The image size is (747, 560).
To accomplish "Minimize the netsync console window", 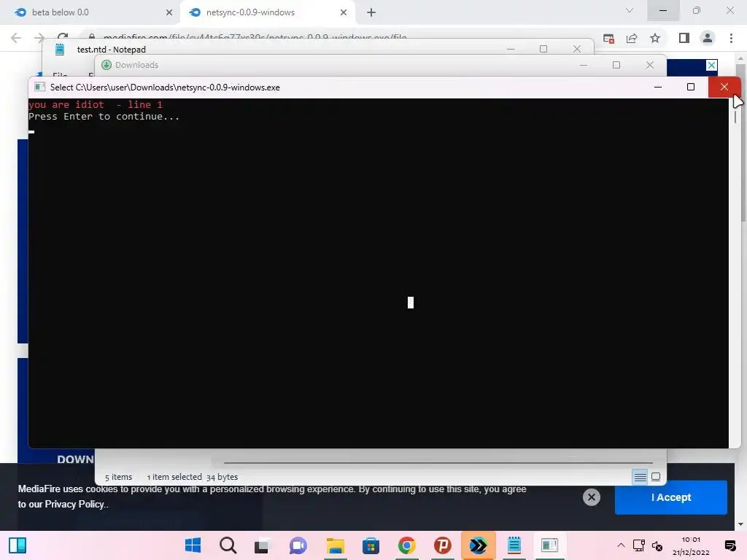I will (658, 87).
